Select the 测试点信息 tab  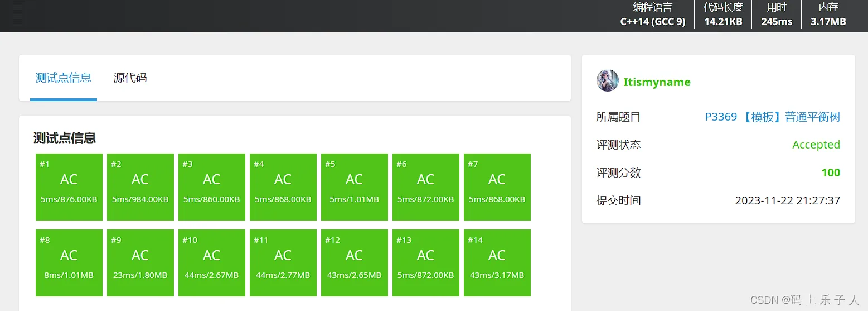pos(63,78)
